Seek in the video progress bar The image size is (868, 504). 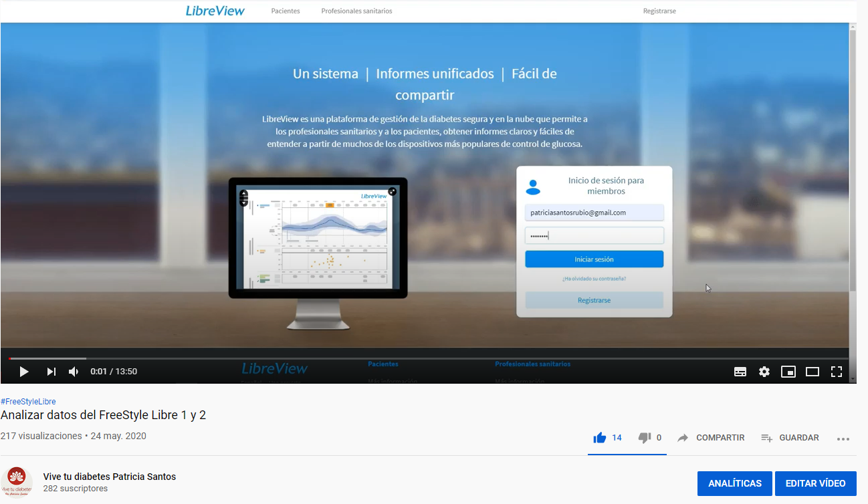tap(428, 359)
